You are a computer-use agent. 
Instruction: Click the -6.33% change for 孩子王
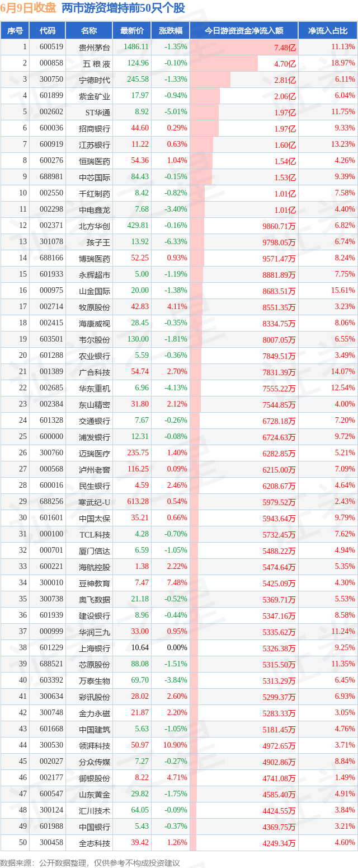176,242
